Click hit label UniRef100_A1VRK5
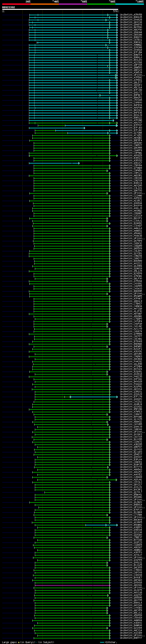The width and height of the screenshot is (146, 644). point(131,522)
